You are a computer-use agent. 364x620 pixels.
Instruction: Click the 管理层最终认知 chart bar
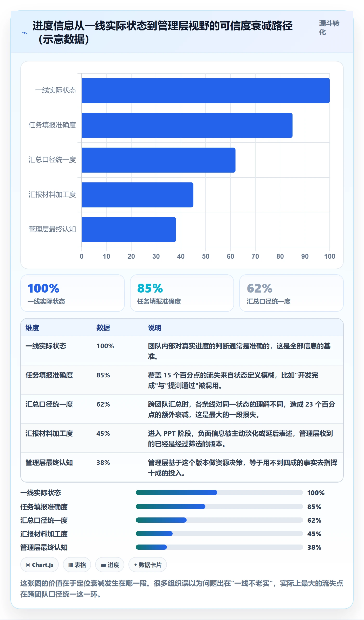coord(129,230)
